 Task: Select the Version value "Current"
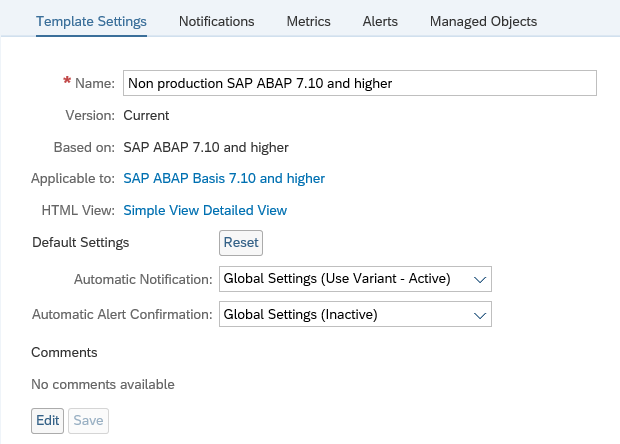click(x=146, y=115)
